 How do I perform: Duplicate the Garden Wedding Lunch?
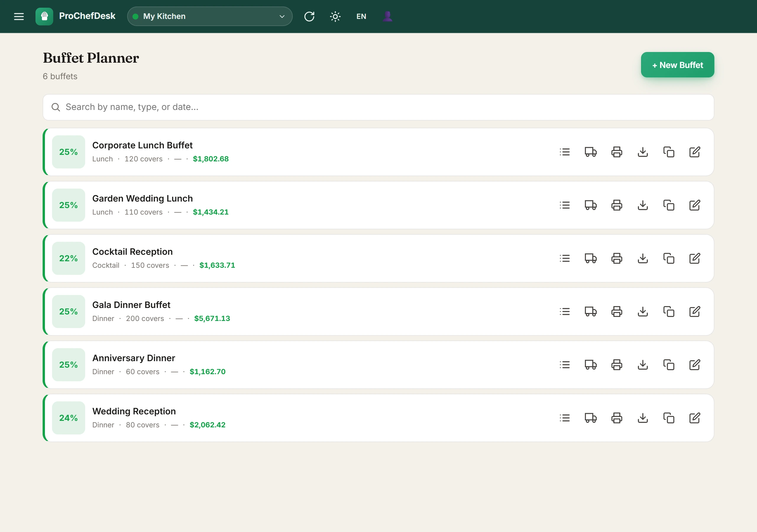click(x=669, y=205)
